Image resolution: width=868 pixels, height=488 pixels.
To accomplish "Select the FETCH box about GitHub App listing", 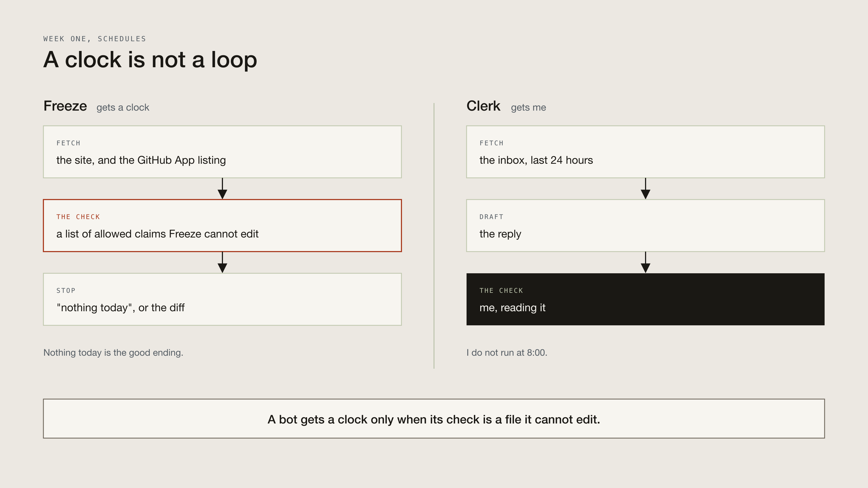I will (x=222, y=152).
